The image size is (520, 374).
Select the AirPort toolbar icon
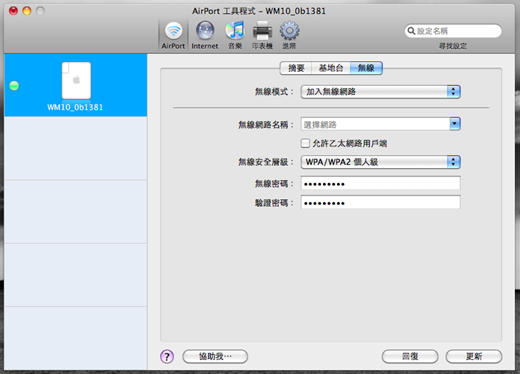[173, 35]
